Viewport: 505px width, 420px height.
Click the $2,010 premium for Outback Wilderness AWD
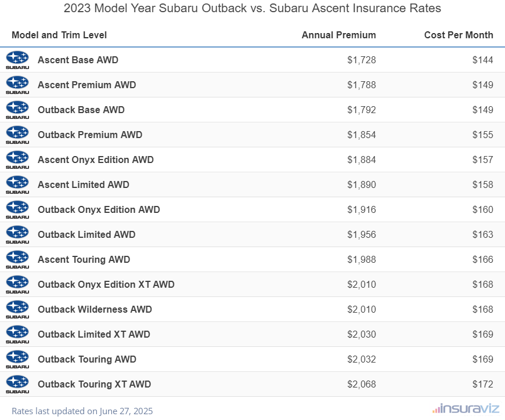point(362,310)
